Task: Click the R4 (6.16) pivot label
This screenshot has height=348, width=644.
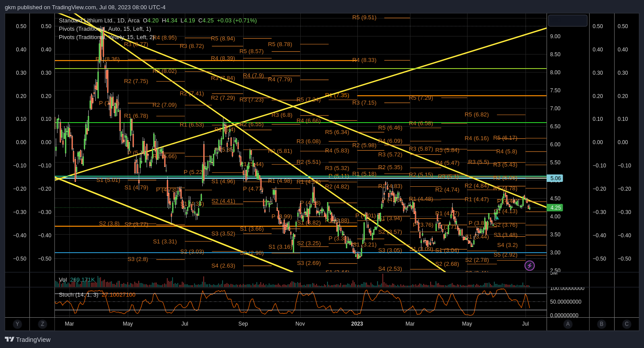Action: (477, 138)
